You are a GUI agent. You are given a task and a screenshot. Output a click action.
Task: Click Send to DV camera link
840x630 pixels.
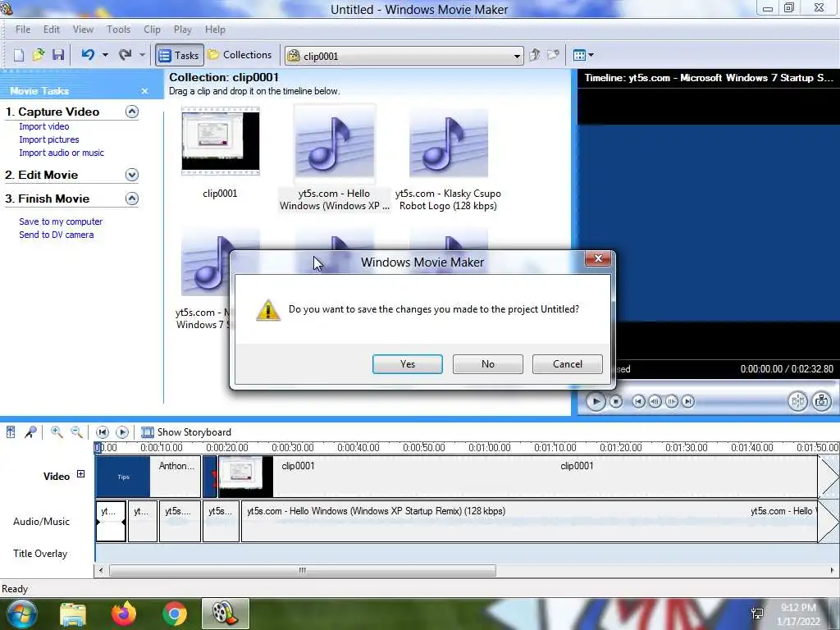(x=57, y=235)
